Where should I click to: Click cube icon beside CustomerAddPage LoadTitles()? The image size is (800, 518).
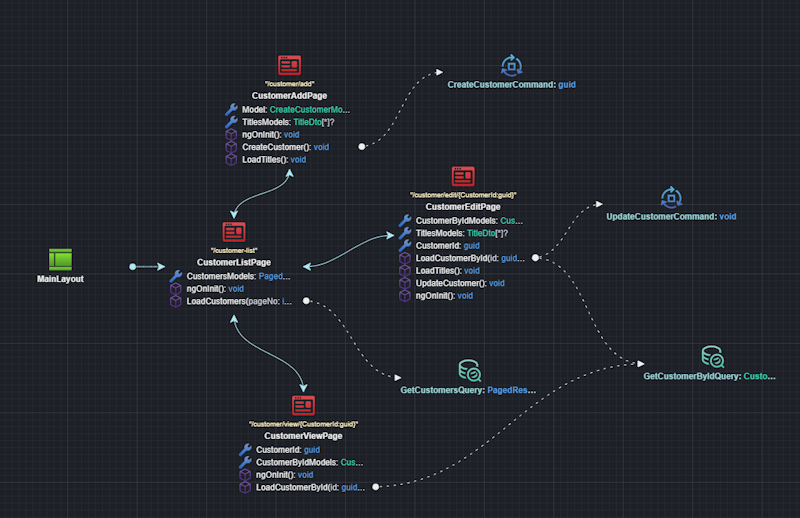tap(231, 159)
